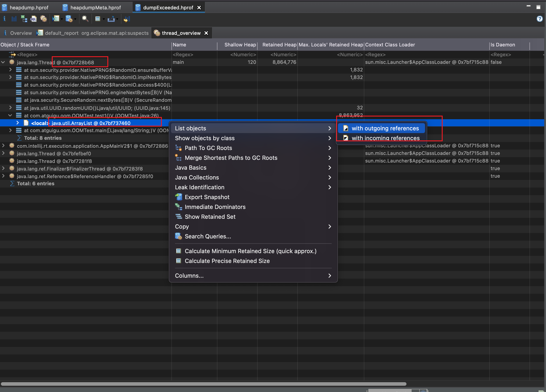Image resolution: width=546 pixels, height=392 pixels.
Task: Click the Show Retained Set menu icon
Action: coord(179,217)
